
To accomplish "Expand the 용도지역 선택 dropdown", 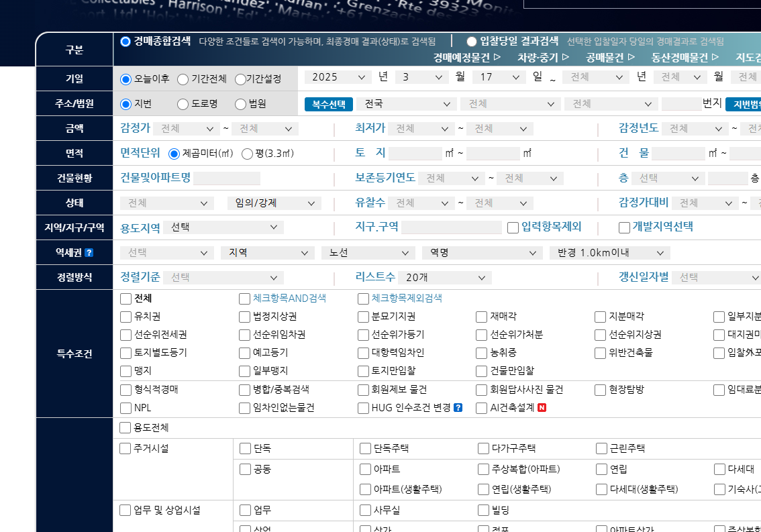I will [x=223, y=227].
